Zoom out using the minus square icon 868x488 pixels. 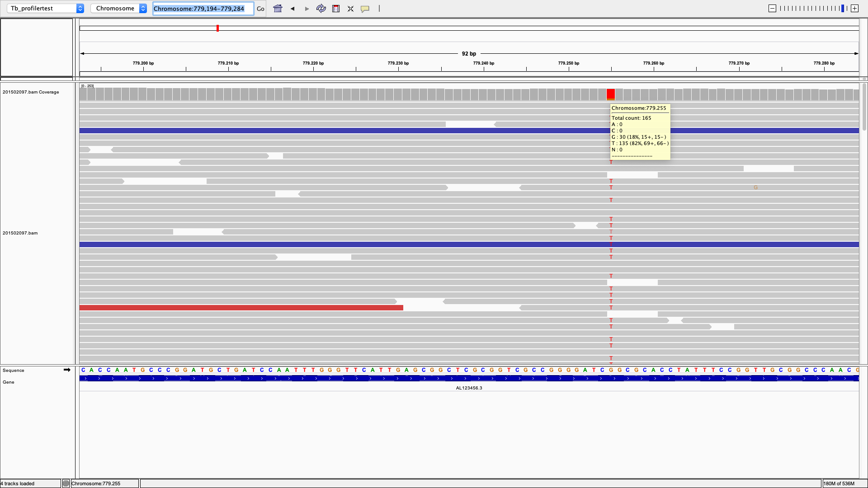point(773,8)
